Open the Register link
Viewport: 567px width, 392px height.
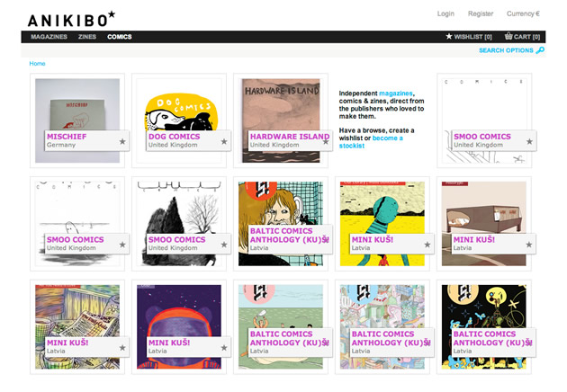click(481, 13)
